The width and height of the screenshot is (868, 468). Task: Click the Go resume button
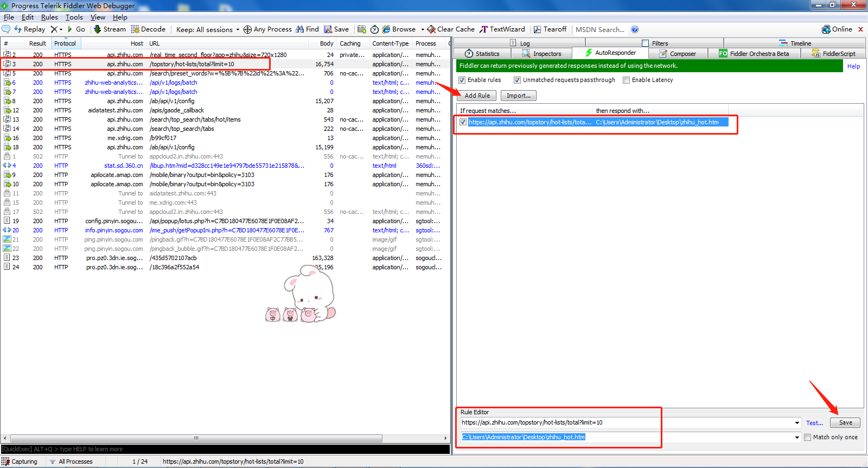click(76, 29)
